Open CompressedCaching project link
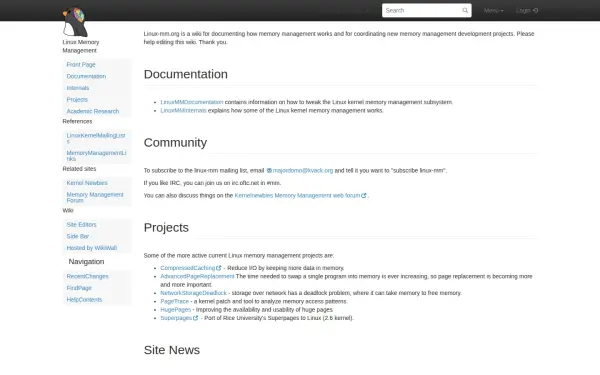Image resolution: width=600 pixels, height=375 pixels. (188, 268)
